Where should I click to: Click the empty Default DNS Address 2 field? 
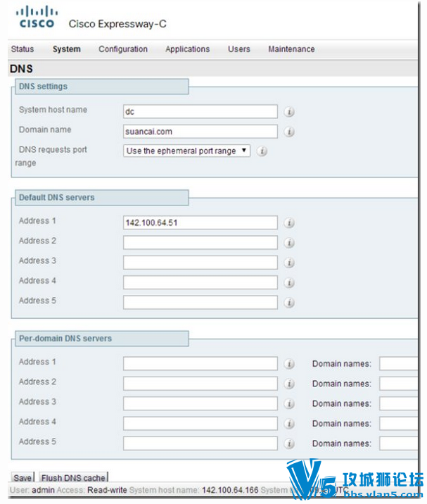click(x=200, y=242)
